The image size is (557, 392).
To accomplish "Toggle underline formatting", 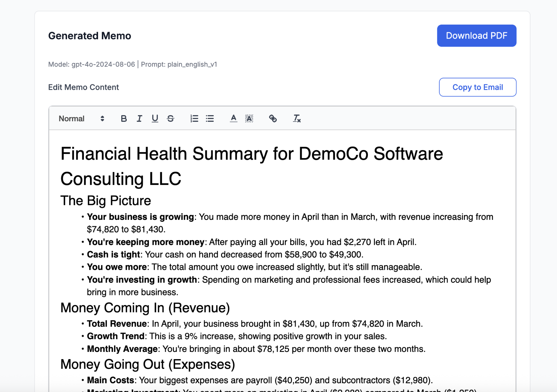I will tap(155, 119).
